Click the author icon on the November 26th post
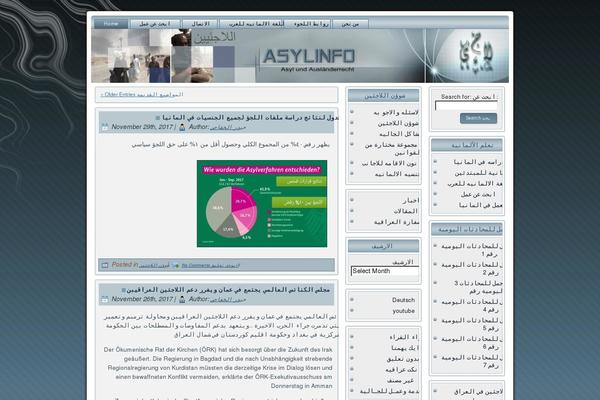600x400 pixels. tap(182, 299)
